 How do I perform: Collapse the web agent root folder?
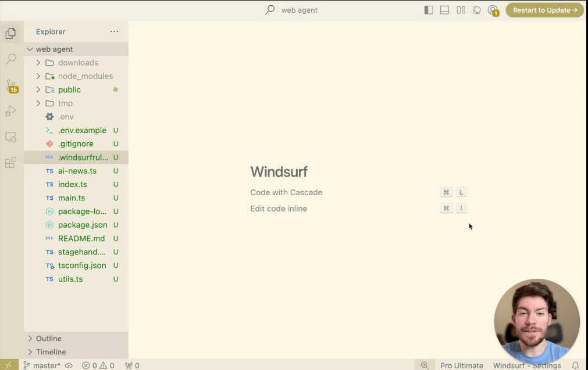point(76,49)
